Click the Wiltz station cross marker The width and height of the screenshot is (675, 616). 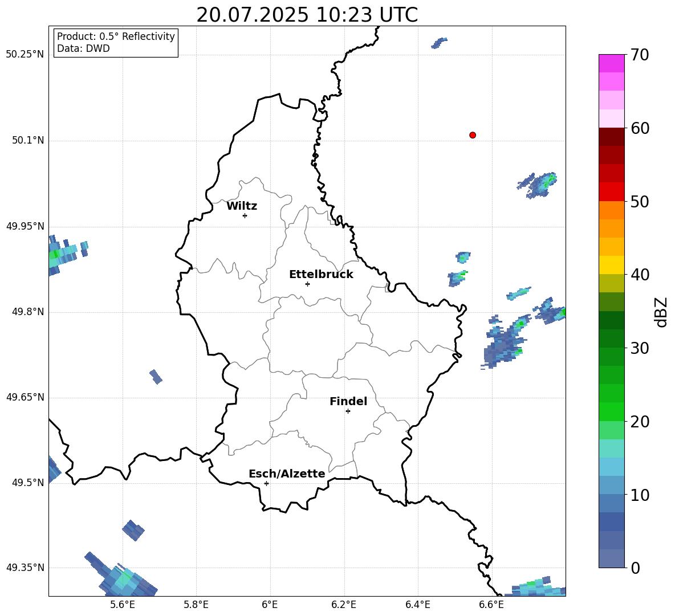[245, 215]
